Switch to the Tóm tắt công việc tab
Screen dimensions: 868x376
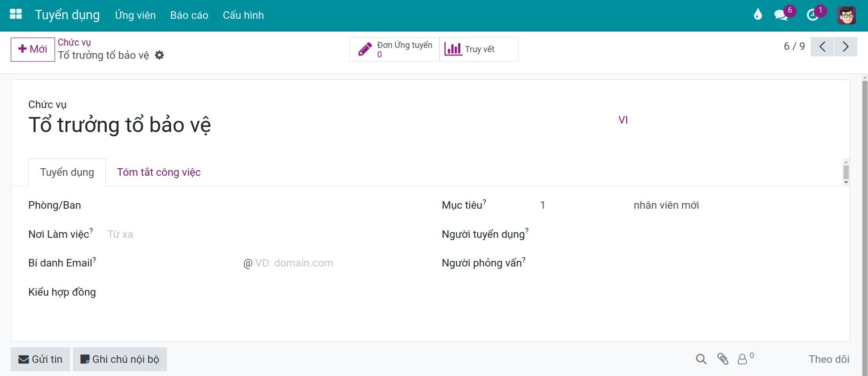point(159,172)
